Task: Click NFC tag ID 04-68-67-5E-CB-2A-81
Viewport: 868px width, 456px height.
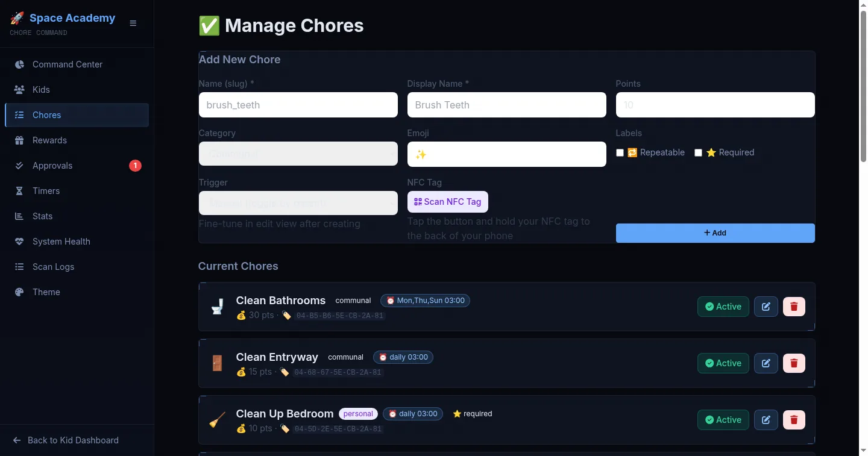Action: (338, 372)
